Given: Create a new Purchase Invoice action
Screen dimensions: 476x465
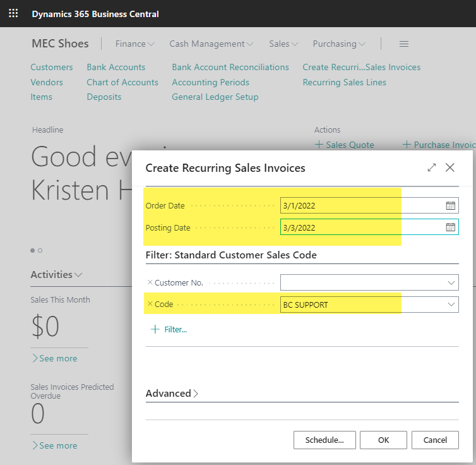Looking at the screenshot, I should pos(439,145).
